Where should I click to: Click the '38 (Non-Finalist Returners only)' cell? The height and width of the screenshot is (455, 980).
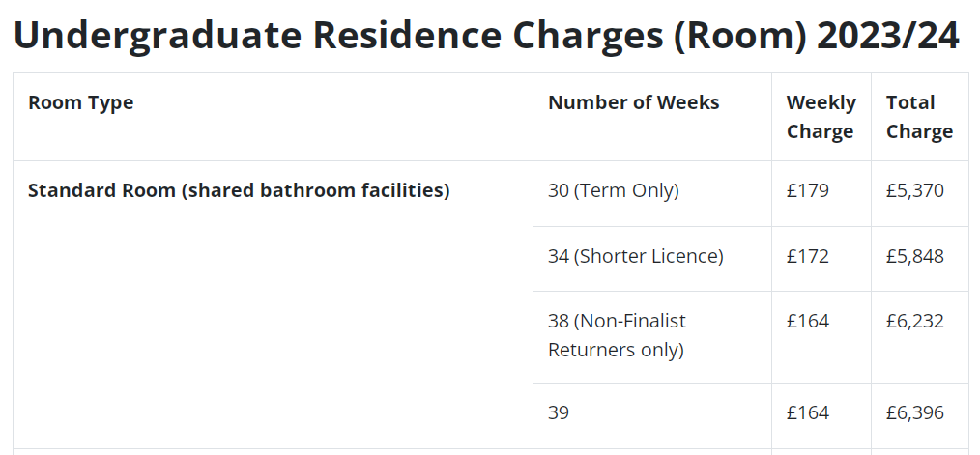click(617, 335)
